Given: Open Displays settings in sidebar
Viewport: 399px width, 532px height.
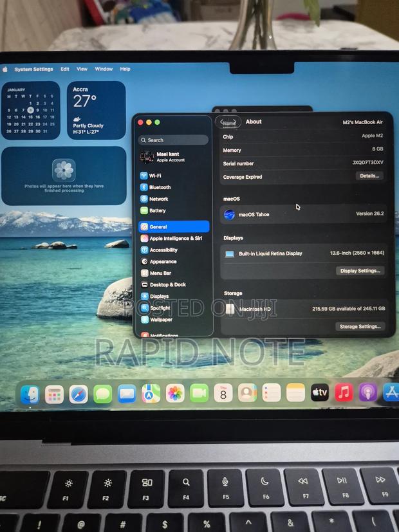Looking at the screenshot, I should (x=174, y=296).
